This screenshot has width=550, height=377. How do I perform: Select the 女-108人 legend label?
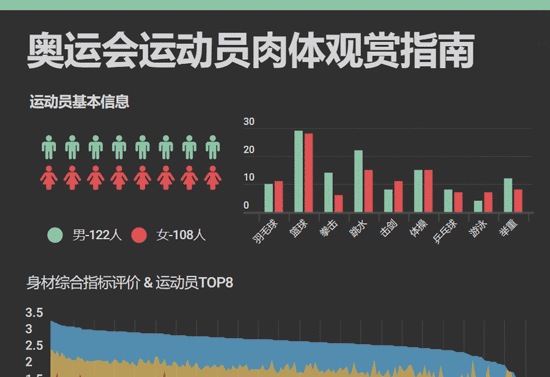pos(181,235)
